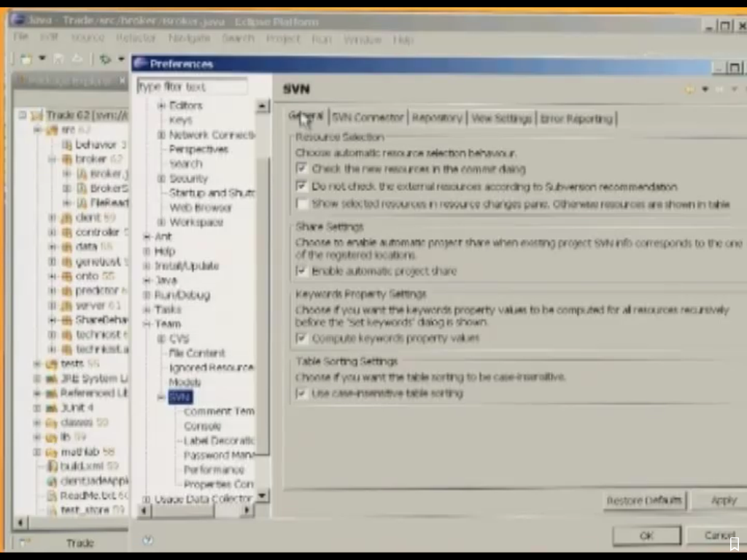Select Console under SVN

click(203, 426)
